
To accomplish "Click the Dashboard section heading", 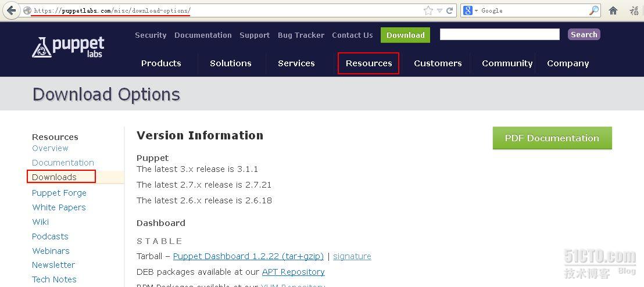I will (x=161, y=223).
